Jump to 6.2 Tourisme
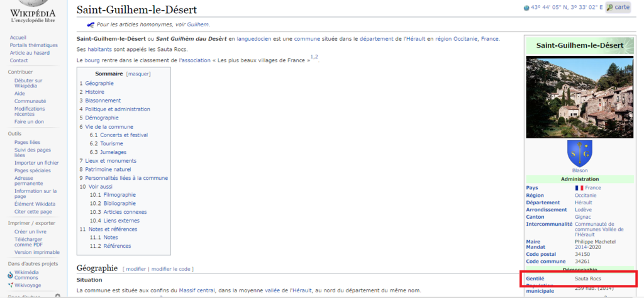Image resolution: width=644 pixels, height=298 pixels. pos(106,144)
